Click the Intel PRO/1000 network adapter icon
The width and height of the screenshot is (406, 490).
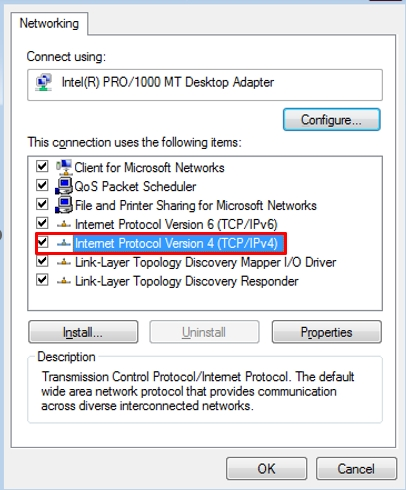click(44, 82)
